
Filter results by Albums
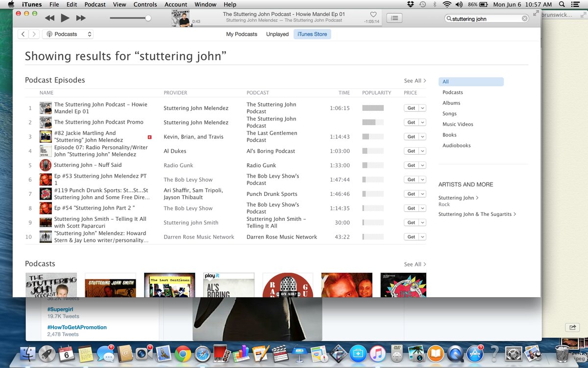[x=451, y=103]
